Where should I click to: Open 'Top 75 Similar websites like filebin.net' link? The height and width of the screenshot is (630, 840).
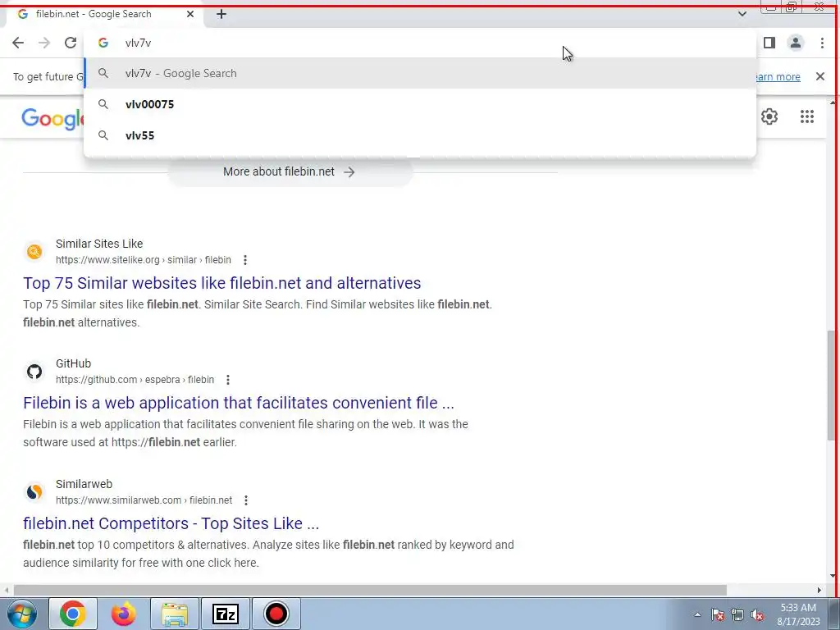click(221, 283)
